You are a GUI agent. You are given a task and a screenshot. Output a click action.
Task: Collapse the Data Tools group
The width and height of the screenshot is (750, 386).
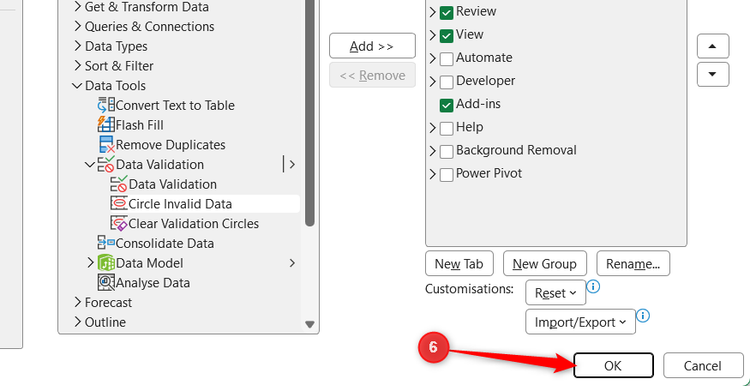point(77,86)
